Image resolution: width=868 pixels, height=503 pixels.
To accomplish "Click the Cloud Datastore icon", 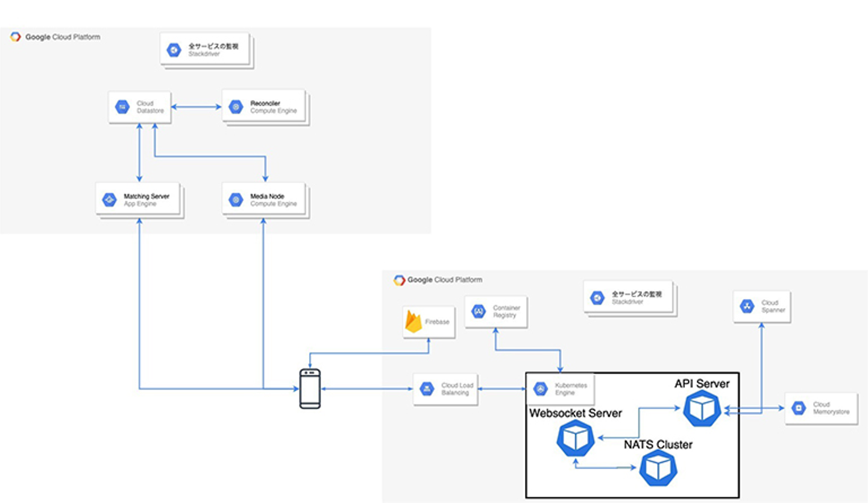I will [x=122, y=107].
